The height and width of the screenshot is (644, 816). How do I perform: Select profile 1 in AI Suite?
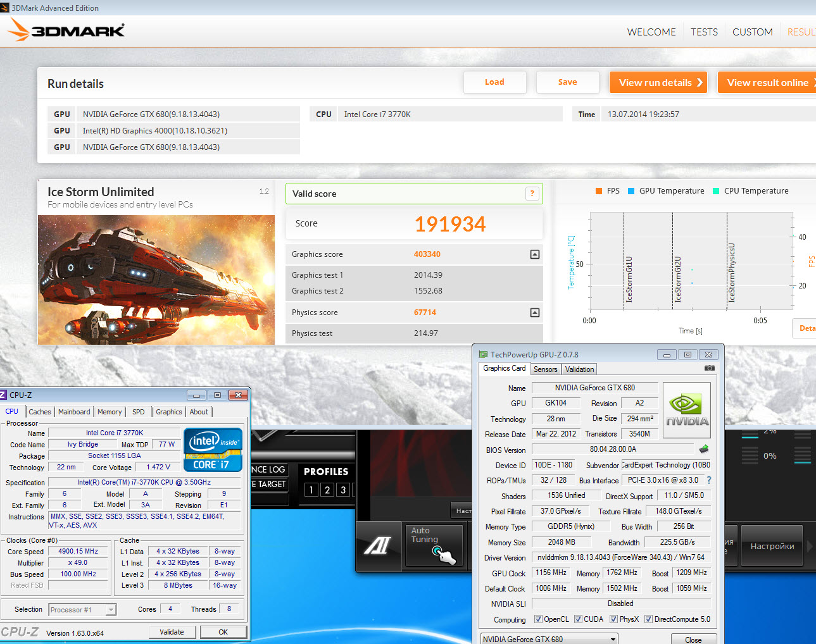click(311, 490)
